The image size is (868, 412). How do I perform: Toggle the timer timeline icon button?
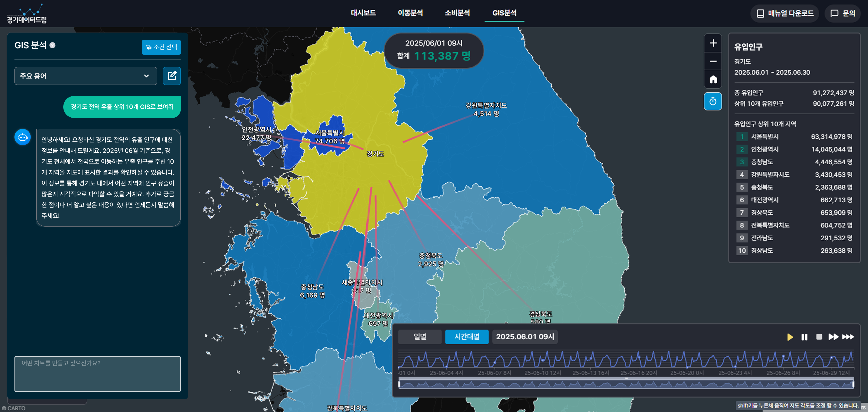(x=713, y=101)
